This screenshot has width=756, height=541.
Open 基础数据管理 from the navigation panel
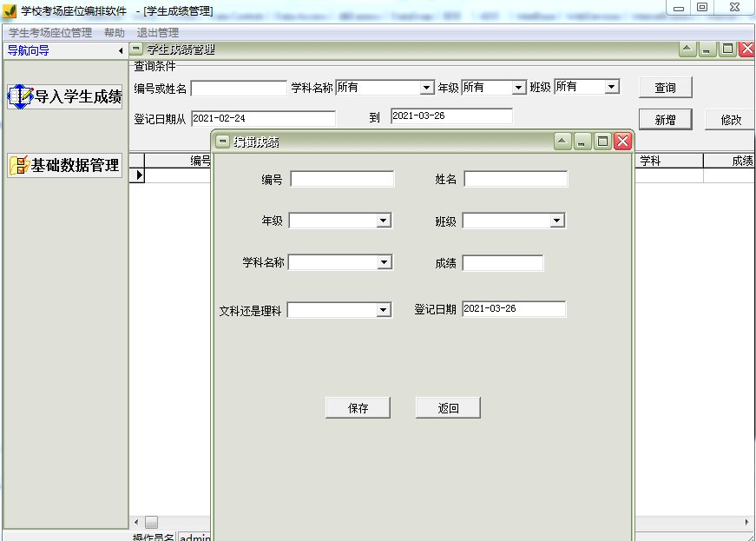pyautogui.click(x=64, y=165)
